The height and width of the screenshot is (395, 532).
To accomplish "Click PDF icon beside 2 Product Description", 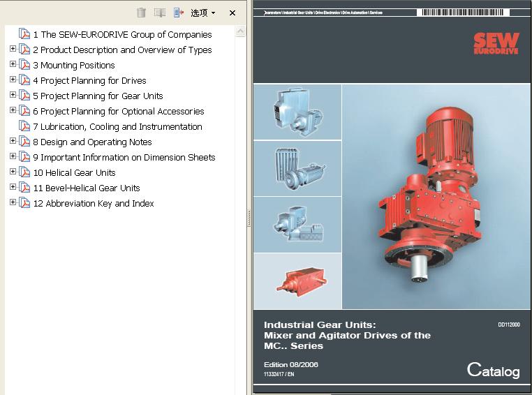I will (24, 50).
